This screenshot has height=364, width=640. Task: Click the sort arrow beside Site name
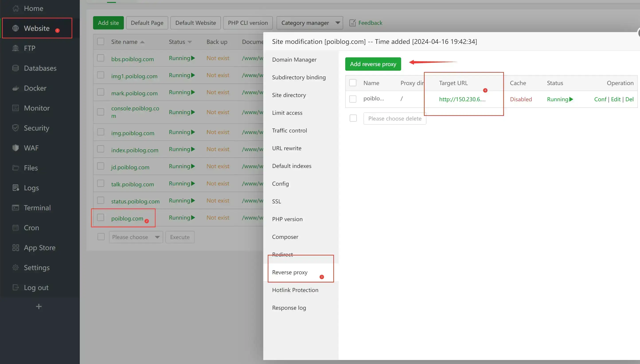142,42
